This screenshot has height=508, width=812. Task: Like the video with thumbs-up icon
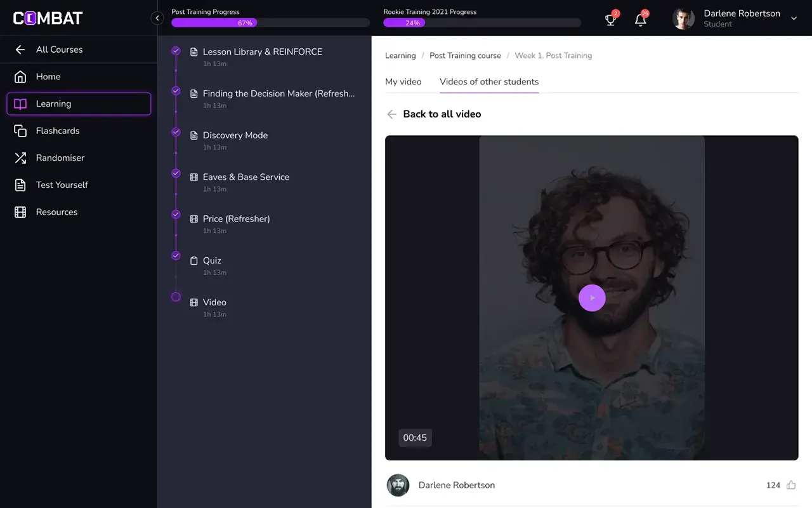(791, 485)
